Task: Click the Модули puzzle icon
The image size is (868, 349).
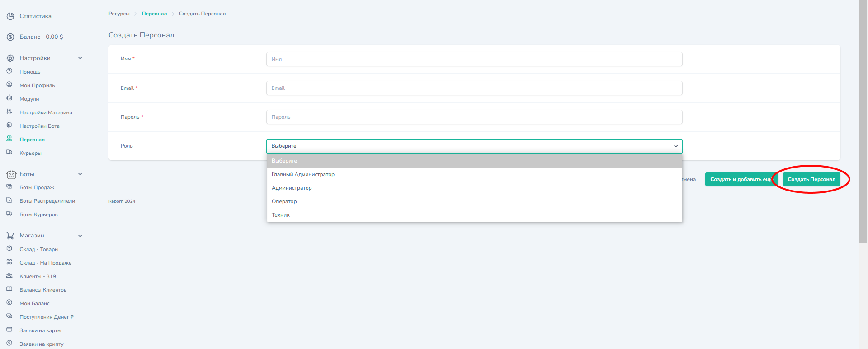Action: pyautogui.click(x=9, y=98)
